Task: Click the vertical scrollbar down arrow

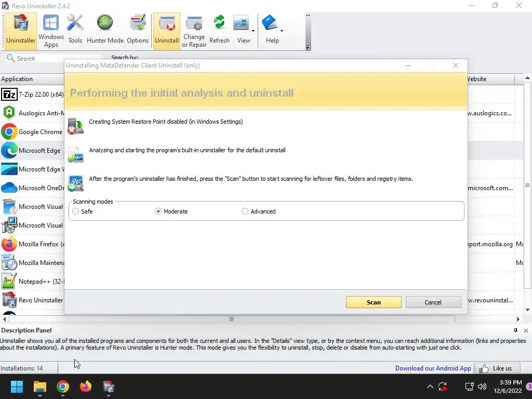Action: (528, 310)
